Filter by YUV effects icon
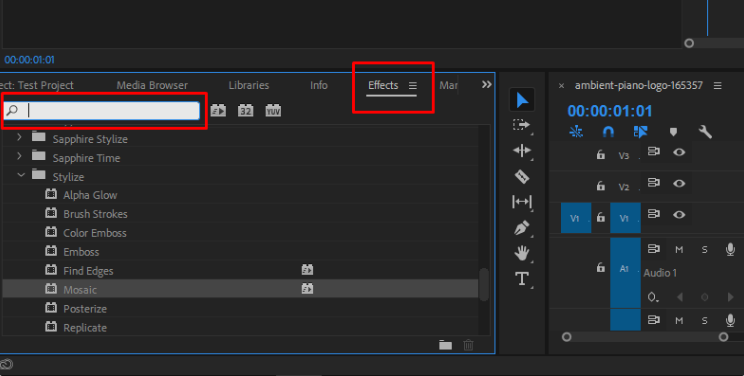This screenshot has height=376, width=744. click(x=273, y=111)
